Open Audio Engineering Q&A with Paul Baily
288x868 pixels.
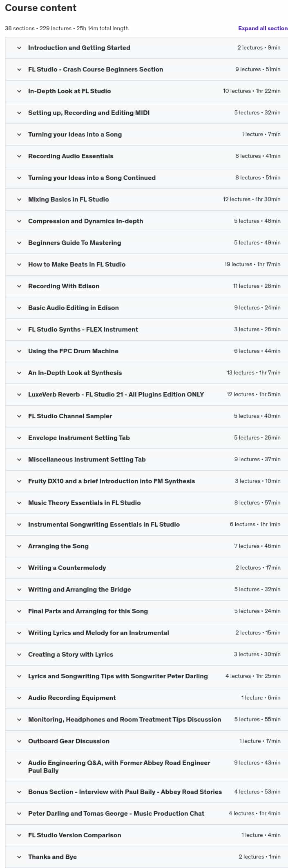[x=146, y=767]
